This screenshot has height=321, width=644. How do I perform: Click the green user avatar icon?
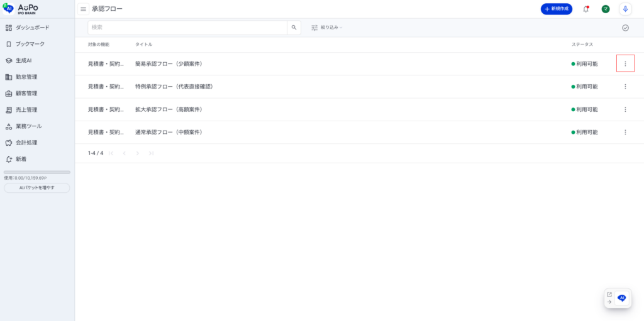[606, 9]
